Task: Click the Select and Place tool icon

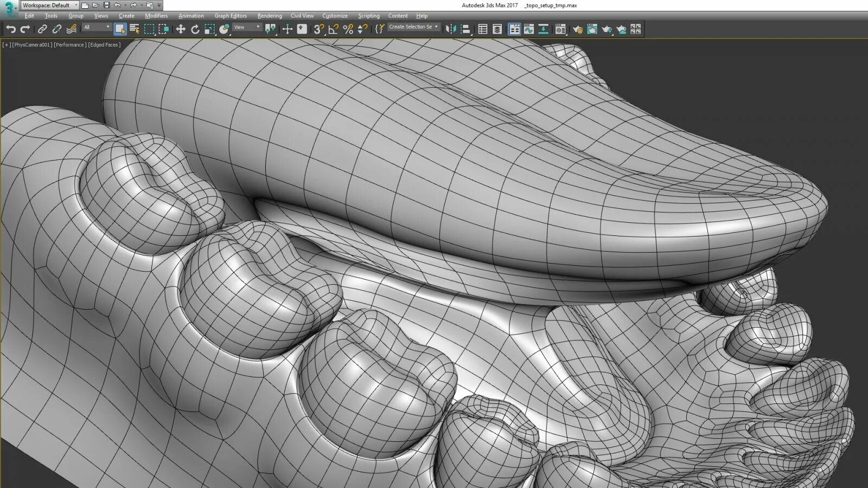Action: coord(224,29)
